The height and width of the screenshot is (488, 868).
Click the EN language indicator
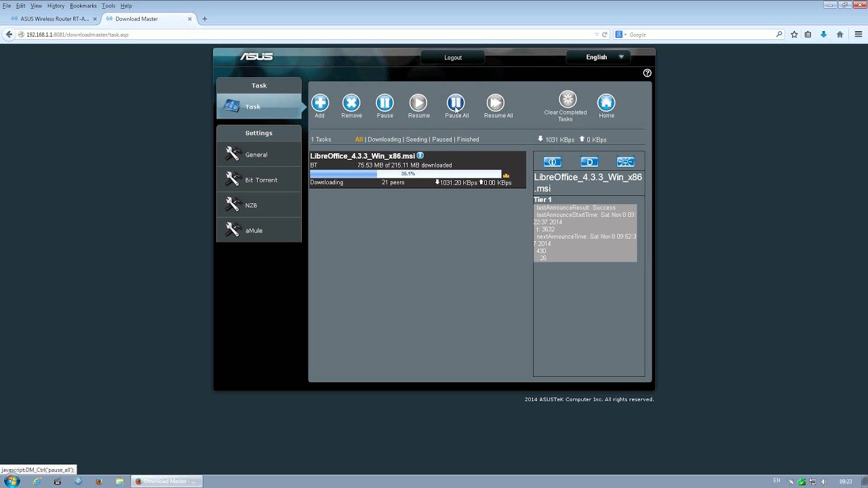(776, 481)
